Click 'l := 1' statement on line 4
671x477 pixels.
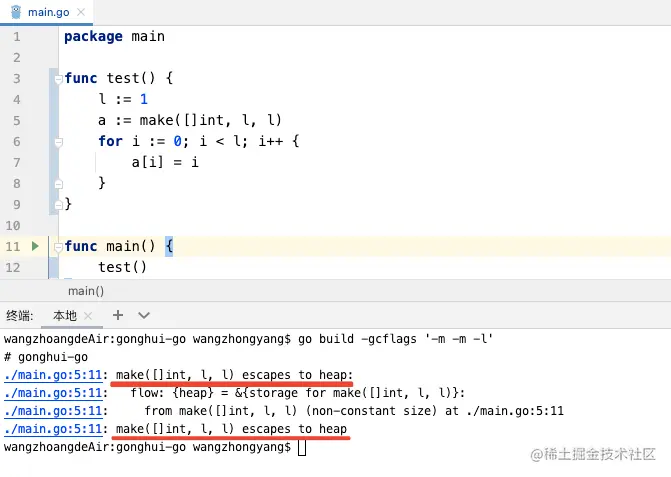(x=123, y=99)
